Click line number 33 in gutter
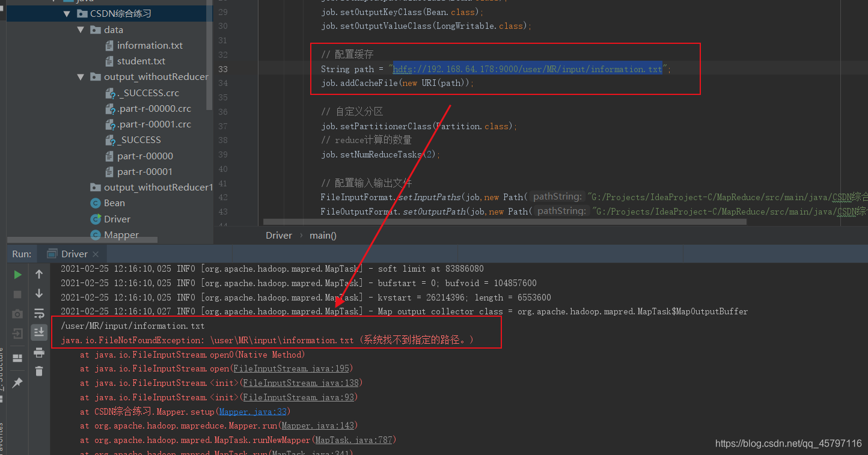This screenshot has width=868, height=455. tap(222, 69)
